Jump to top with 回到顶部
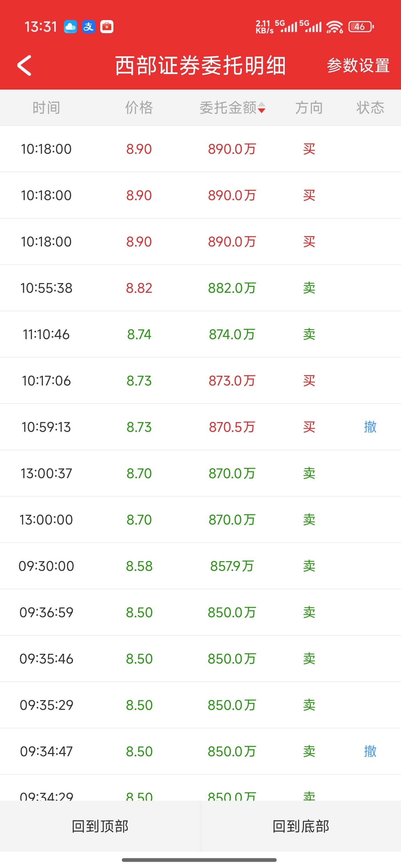Screen dimensions: 401x868 pyautogui.click(x=100, y=826)
